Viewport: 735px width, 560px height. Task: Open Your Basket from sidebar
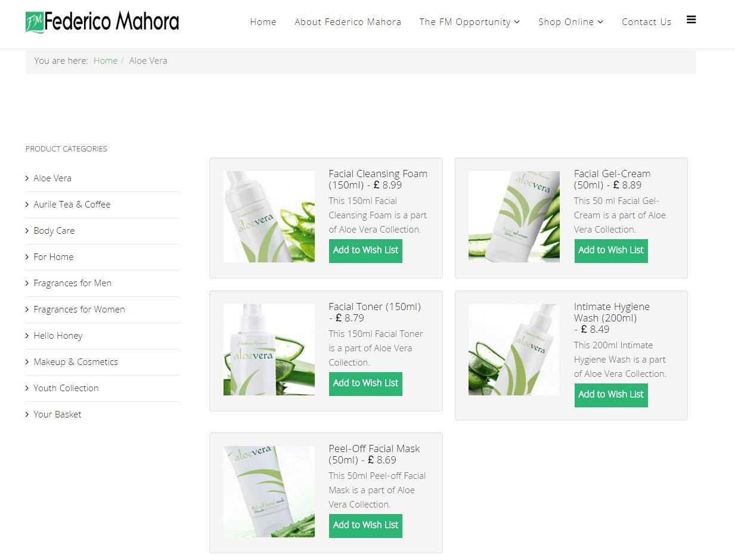(x=57, y=414)
